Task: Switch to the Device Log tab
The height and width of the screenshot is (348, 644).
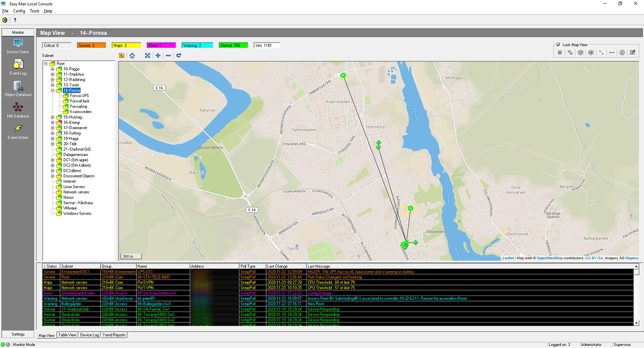Action: (89, 335)
